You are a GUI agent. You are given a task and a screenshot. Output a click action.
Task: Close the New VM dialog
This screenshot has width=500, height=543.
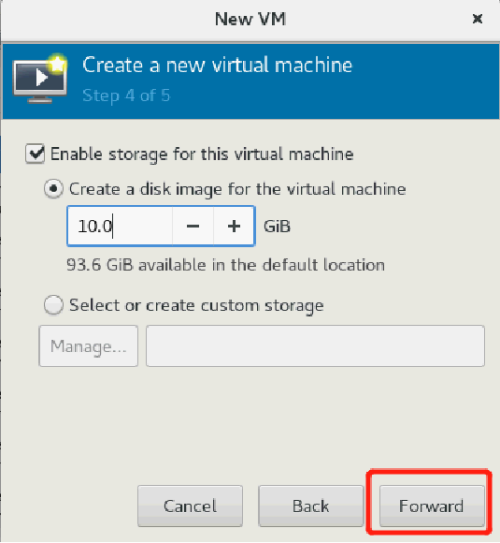[477, 19]
